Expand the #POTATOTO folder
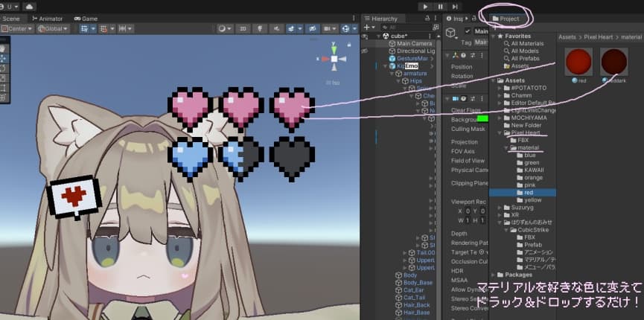 point(500,88)
